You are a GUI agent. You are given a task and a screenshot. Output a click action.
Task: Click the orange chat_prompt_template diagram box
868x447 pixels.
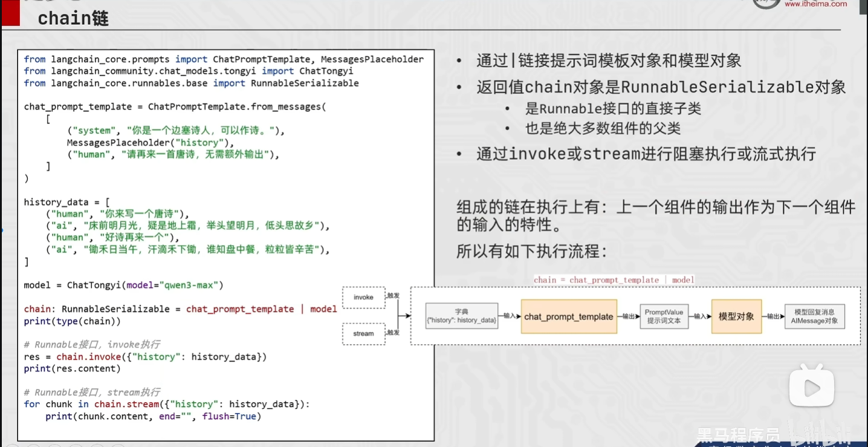569,316
